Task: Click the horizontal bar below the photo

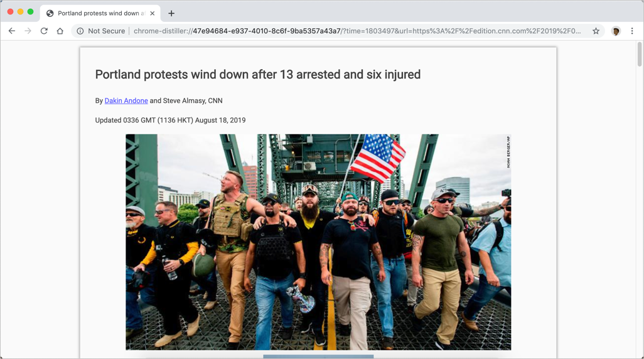Action: tap(318, 356)
